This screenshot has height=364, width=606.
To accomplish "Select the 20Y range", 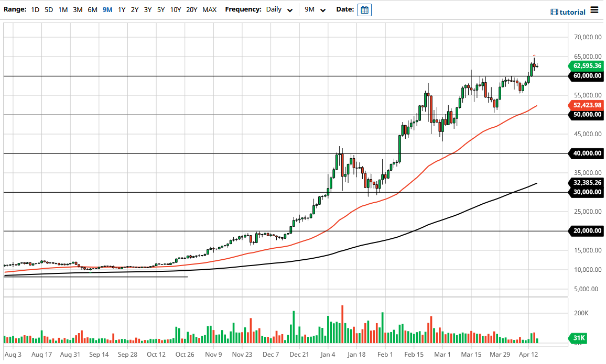I will [x=191, y=9].
